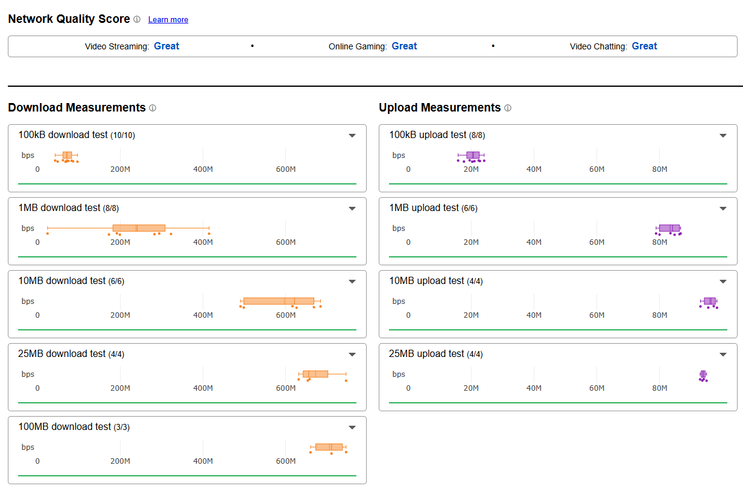Click the Online Gaming Great rating
Viewport: 743px width, 492px height.
404,46
